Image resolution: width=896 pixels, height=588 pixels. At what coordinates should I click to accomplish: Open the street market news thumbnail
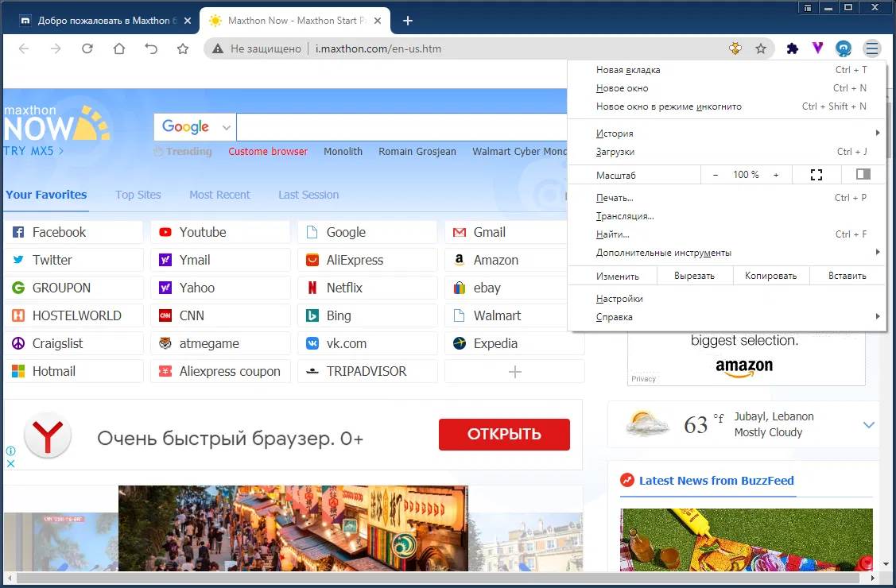tap(293, 528)
